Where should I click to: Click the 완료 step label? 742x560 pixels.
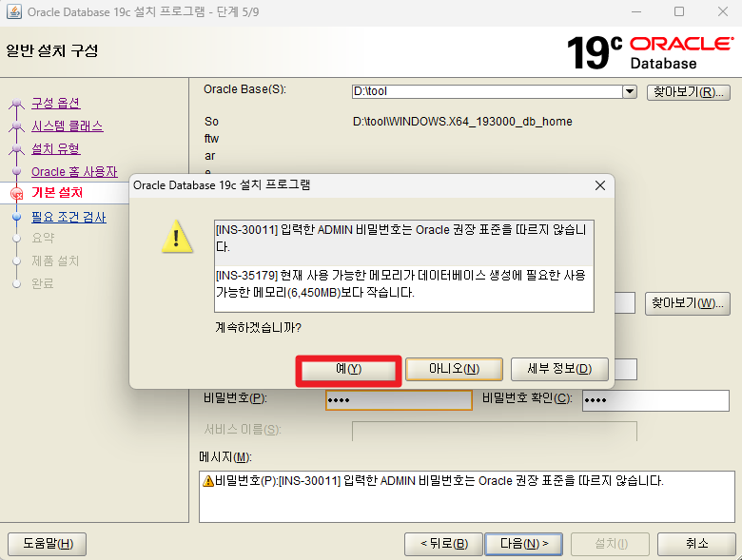pyautogui.click(x=43, y=283)
